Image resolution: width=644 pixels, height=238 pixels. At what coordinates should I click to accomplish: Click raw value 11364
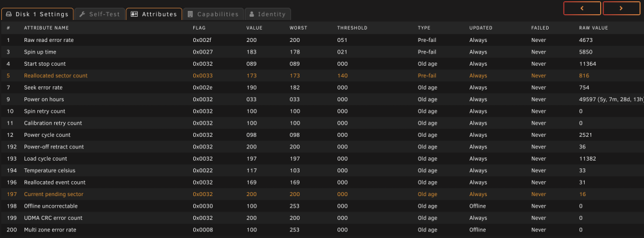pyautogui.click(x=587, y=64)
